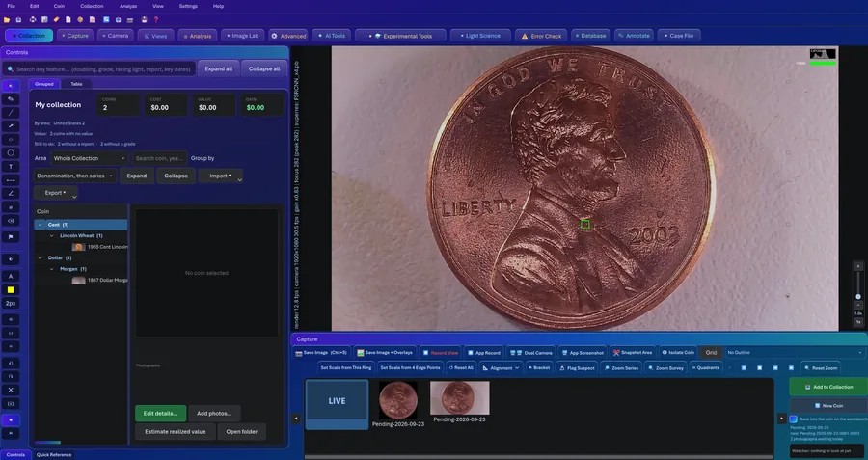This screenshot has width=868, height=460.
Task: Collapse the Dollar tree group
Action: (x=40, y=257)
